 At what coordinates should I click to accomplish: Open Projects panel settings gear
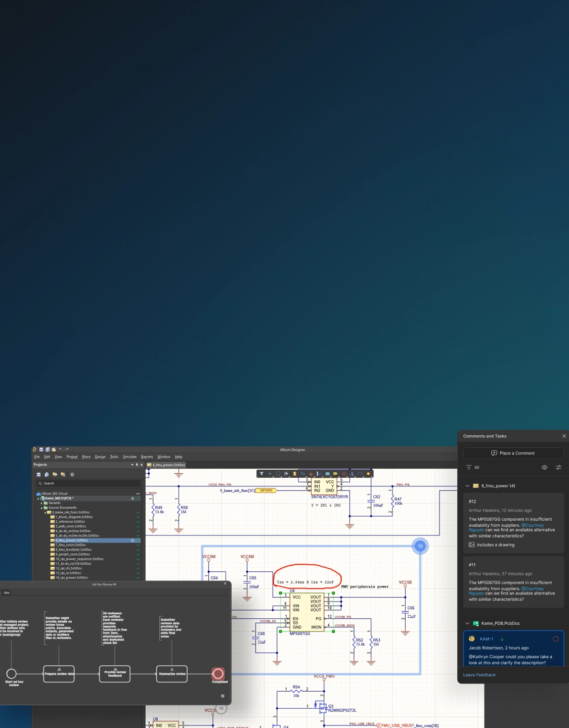72,474
